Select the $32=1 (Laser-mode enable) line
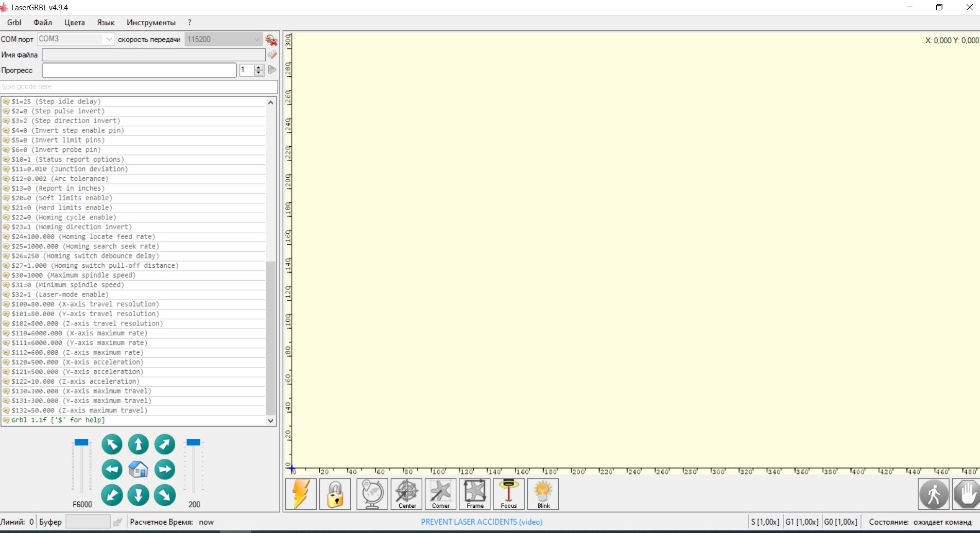980x533 pixels. pos(133,295)
